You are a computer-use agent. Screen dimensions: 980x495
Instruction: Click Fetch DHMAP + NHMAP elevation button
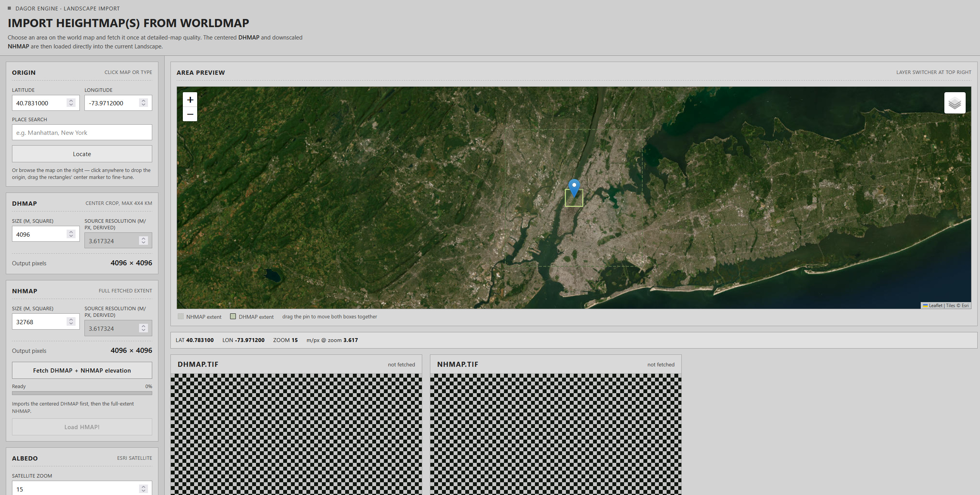pyautogui.click(x=82, y=370)
